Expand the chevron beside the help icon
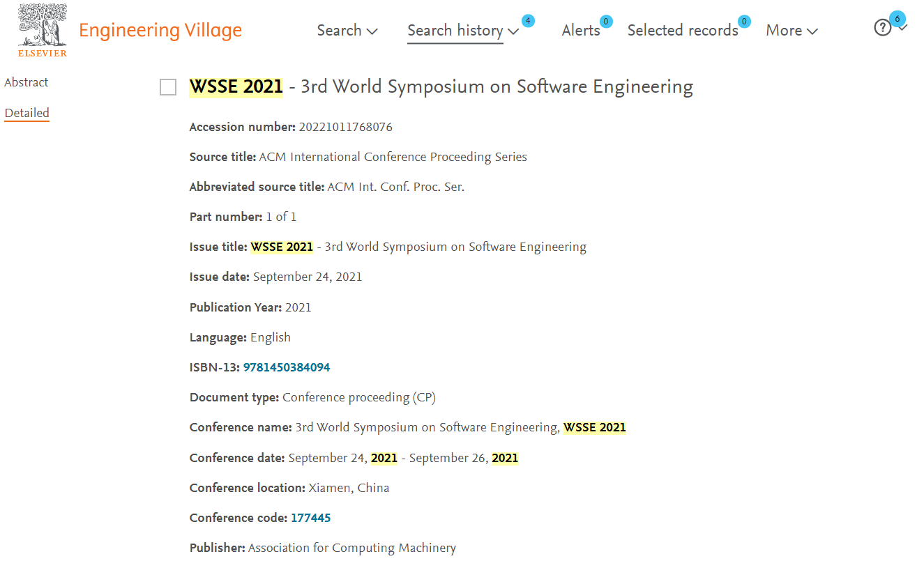924x561 pixels. coord(902,29)
